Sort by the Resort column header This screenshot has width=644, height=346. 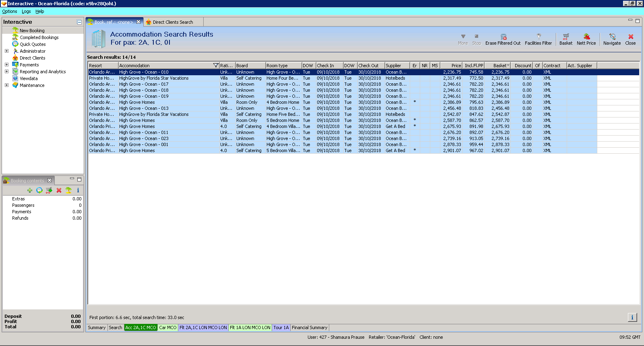[103, 66]
